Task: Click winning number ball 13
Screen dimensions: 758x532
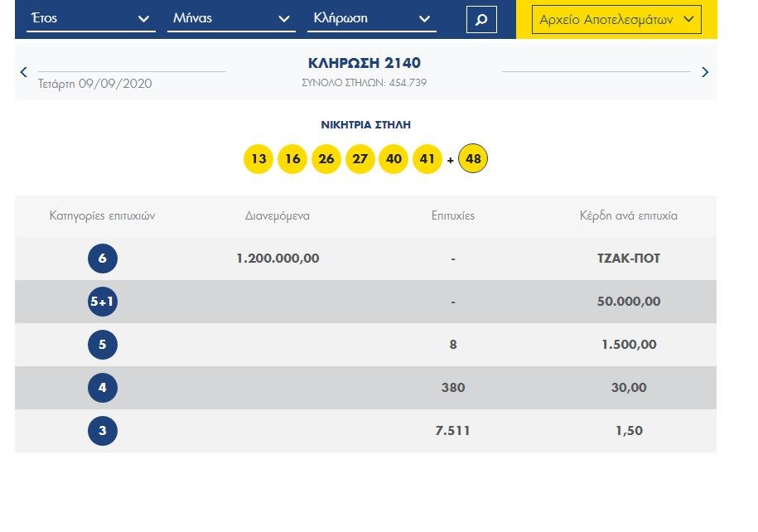Action: point(258,159)
